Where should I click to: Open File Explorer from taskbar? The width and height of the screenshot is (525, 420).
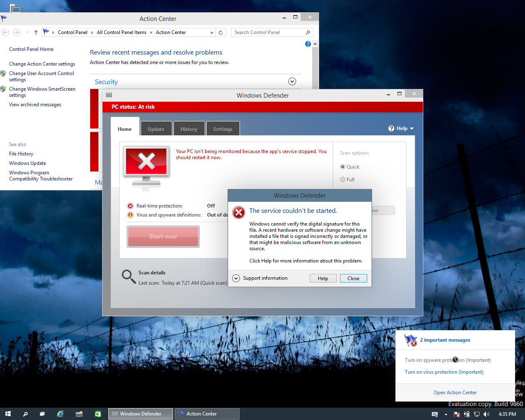(79, 414)
